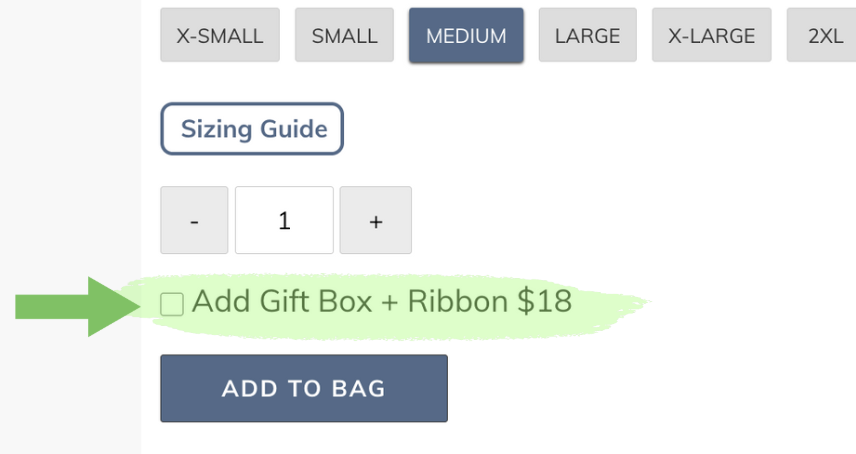This screenshot has height=454, width=856.
Task: Decrease quantity with the minus button
Action: [x=194, y=220]
